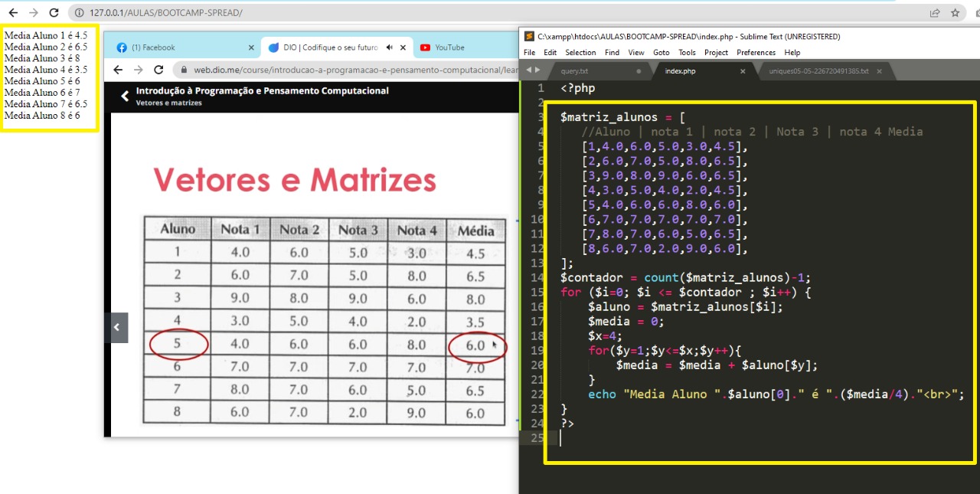Bookmark this page with the star icon
Image resolution: width=980 pixels, height=494 pixels.
coord(955,13)
